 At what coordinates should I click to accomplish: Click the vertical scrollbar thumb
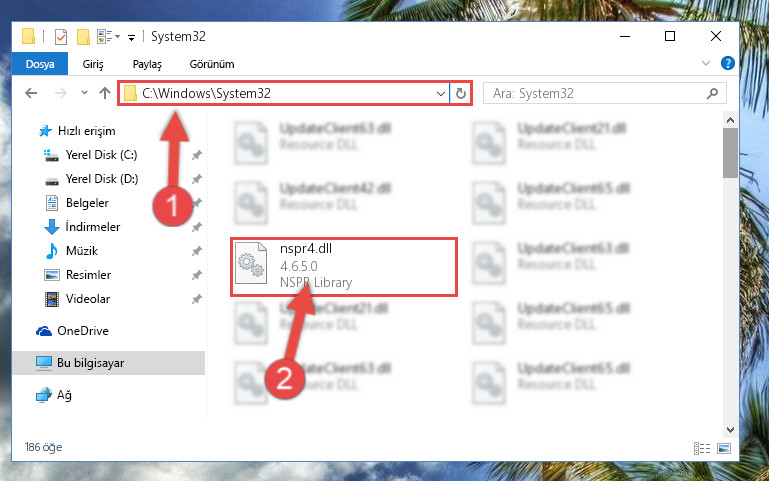(x=730, y=153)
